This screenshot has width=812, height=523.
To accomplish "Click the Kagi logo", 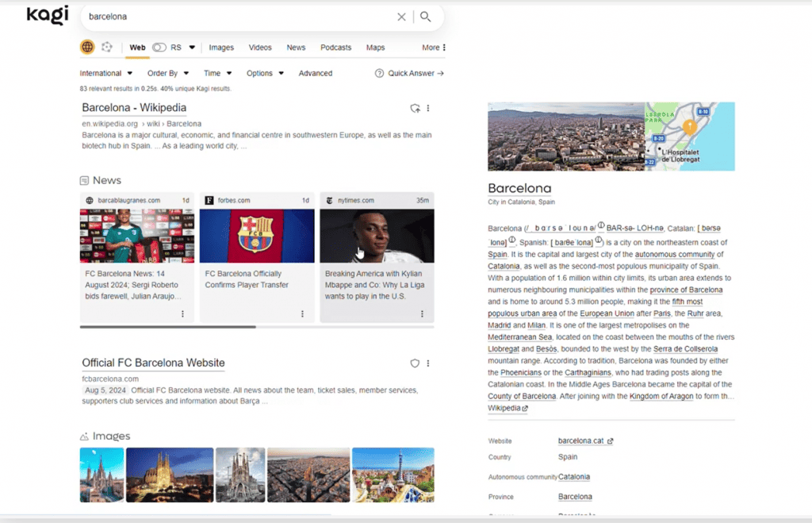I will (x=47, y=15).
